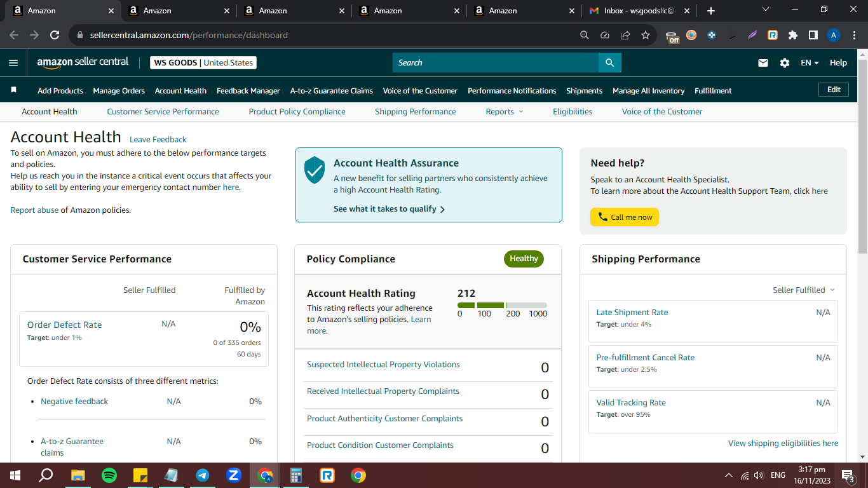This screenshot has width=868, height=488.
Task: Open the Chrome three-dot menu
Action: pos(854,36)
